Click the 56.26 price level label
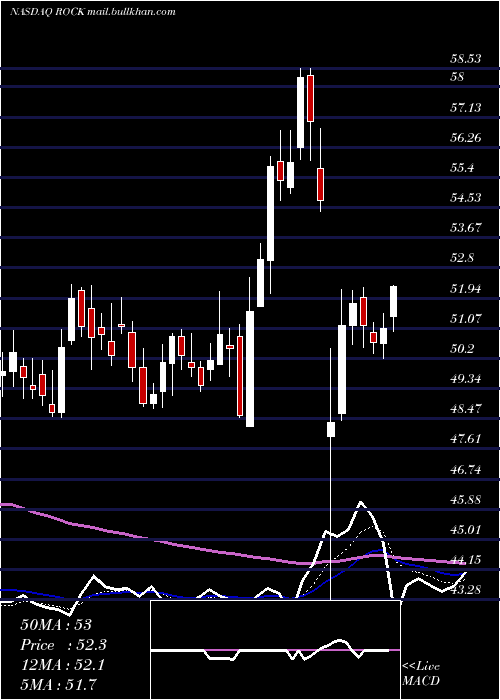The image size is (500, 700). pos(466,137)
